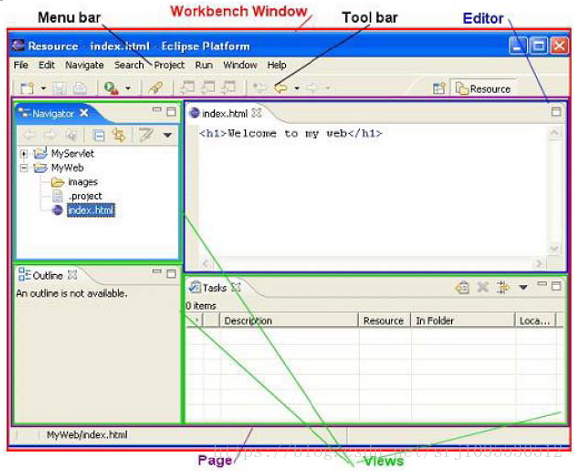
Task: Open the Edit menu
Action: pyautogui.click(x=46, y=65)
